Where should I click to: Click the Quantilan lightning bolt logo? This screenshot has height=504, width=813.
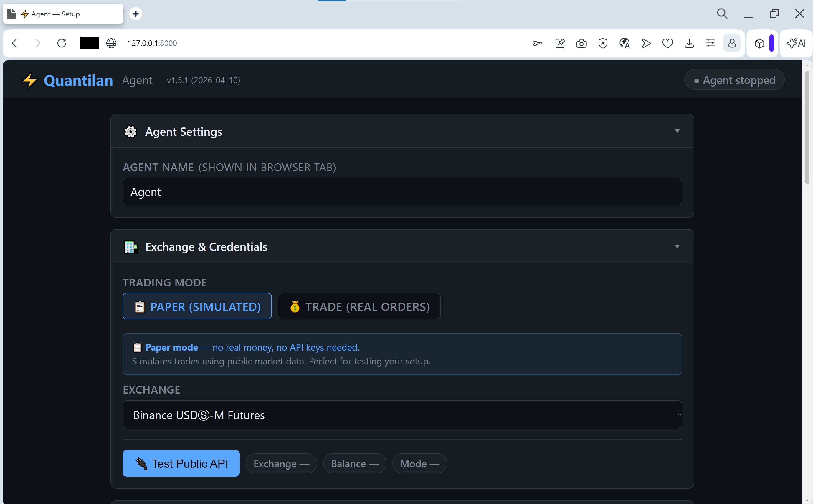29,80
